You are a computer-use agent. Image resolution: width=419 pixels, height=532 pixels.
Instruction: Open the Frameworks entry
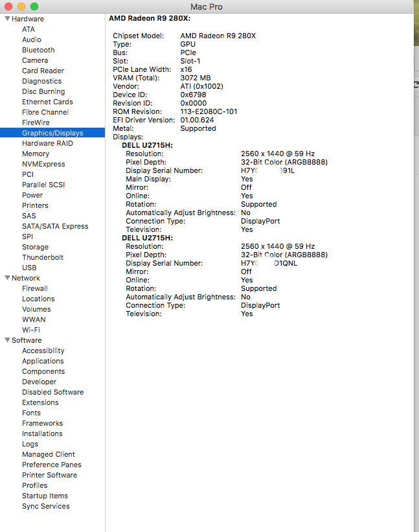coord(42,423)
